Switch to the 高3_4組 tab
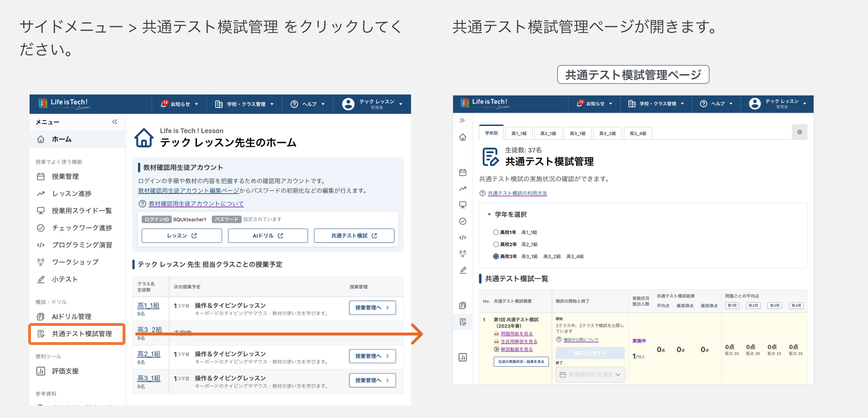 click(x=638, y=134)
